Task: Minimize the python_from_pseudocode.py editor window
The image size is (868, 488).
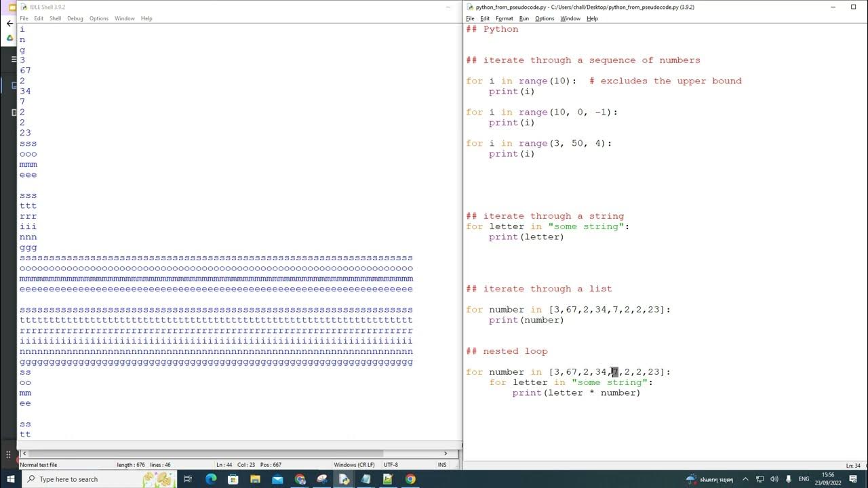Action: click(x=833, y=7)
